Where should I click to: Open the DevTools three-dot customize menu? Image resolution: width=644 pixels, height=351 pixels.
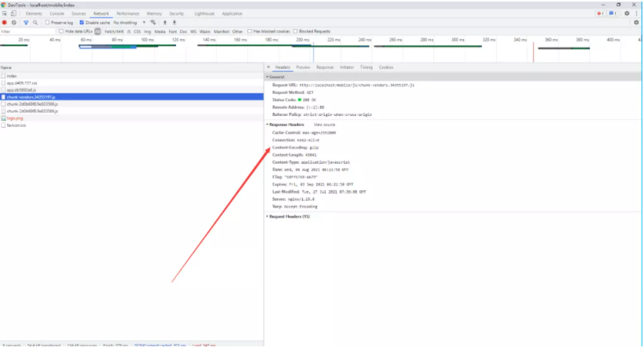637,13
